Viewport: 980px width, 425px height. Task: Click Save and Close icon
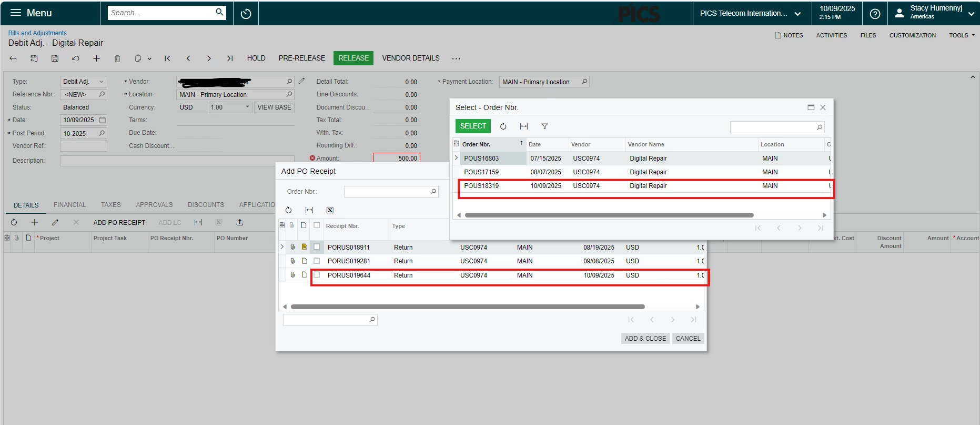[34, 58]
